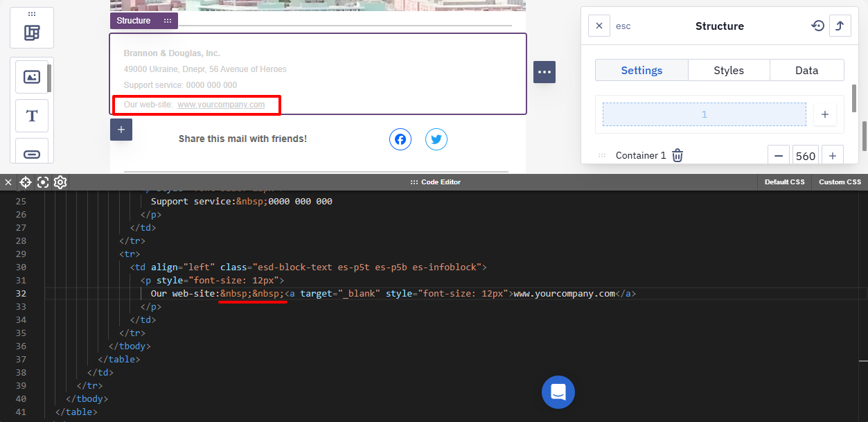This screenshot has width=868, height=422.
Task: Switch to the Styles tab
Action: [x=729, y=70]
